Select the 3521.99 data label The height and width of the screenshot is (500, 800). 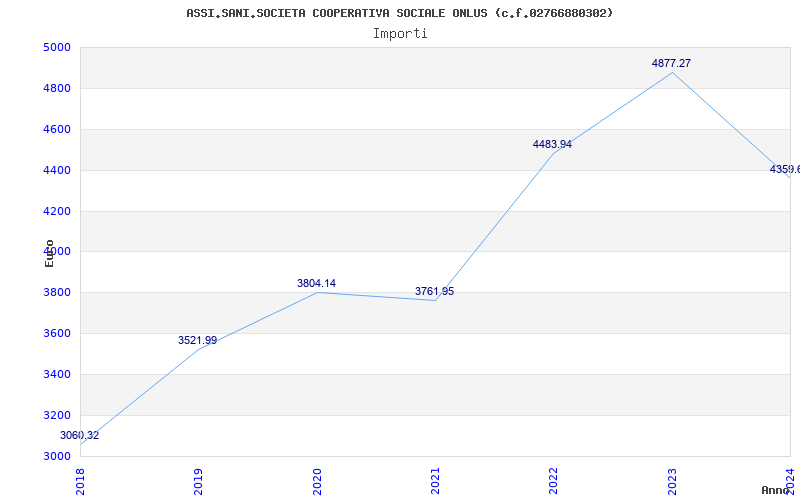click(x=197, y=340)
